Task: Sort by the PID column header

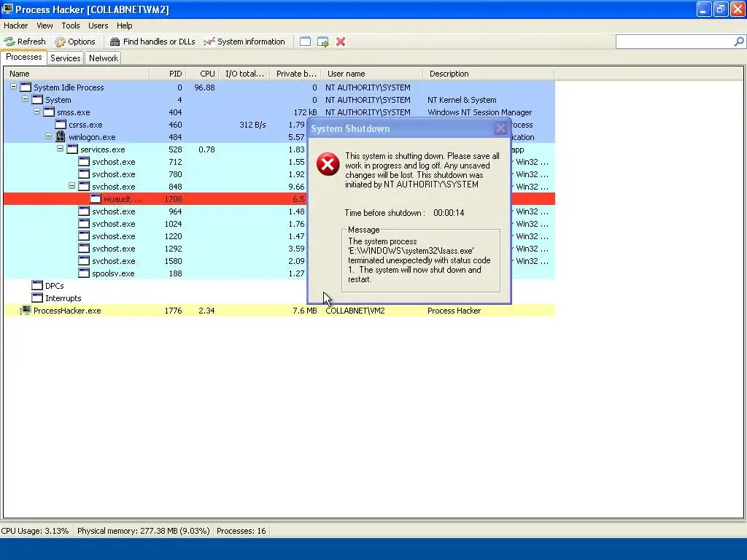Action: pos(167,74)
